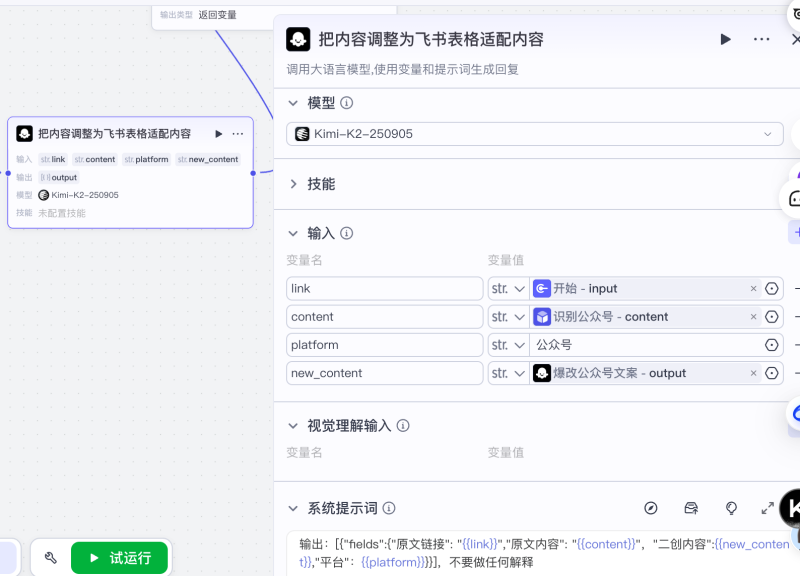Open the prompt library icon above system prompt
This screenshot has width=800, height=576.
tap(691, 508)
